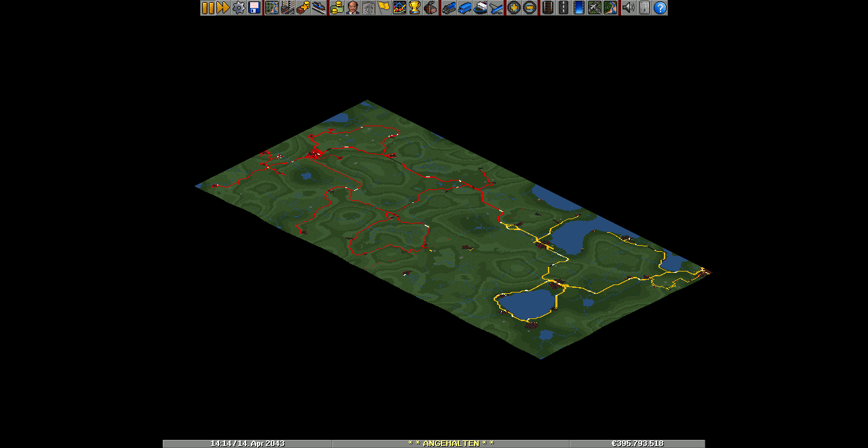Open the graphs chart icon
The image size is (868, 448).
point(399,7)
